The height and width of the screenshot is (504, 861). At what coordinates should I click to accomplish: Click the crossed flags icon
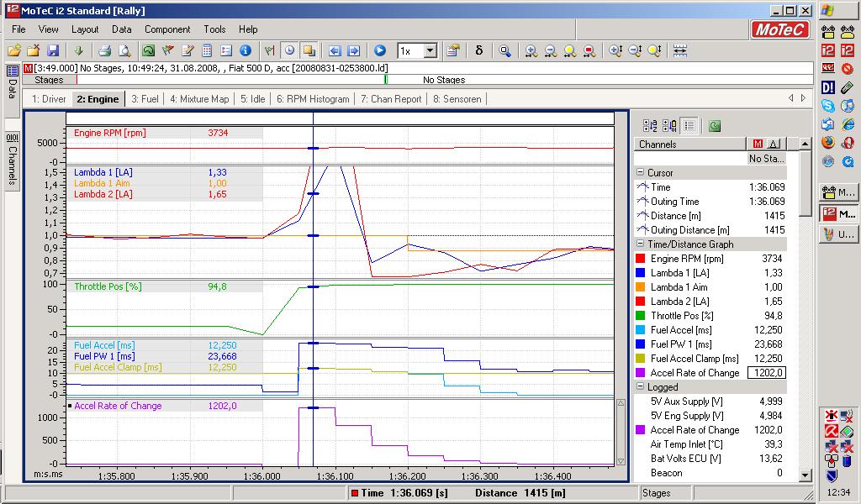(x=168, y=51)
